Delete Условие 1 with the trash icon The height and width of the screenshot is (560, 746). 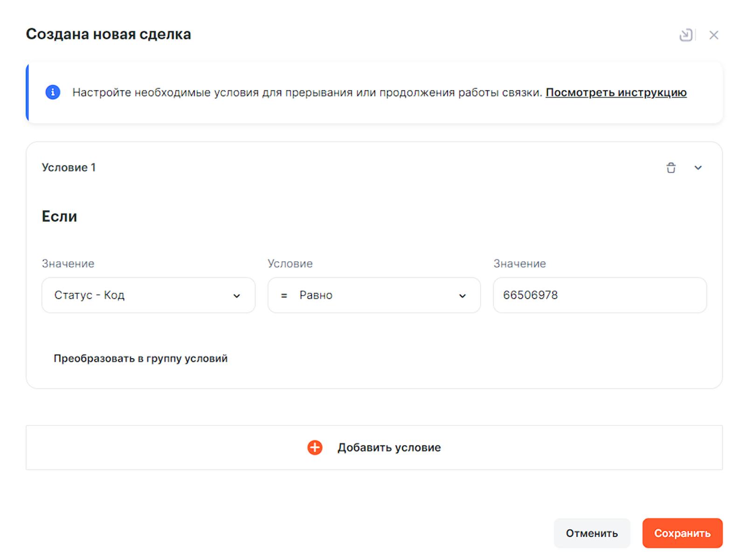coord(670,168)
